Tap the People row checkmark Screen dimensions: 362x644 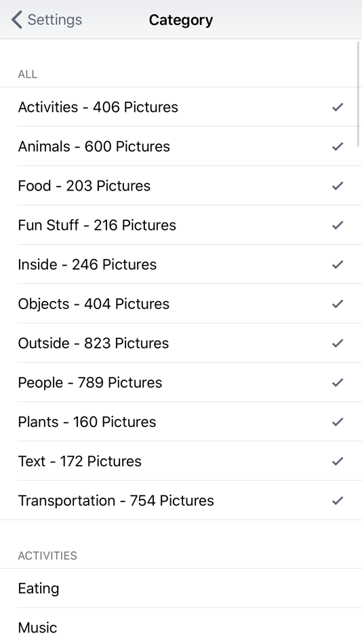point(338,383)
